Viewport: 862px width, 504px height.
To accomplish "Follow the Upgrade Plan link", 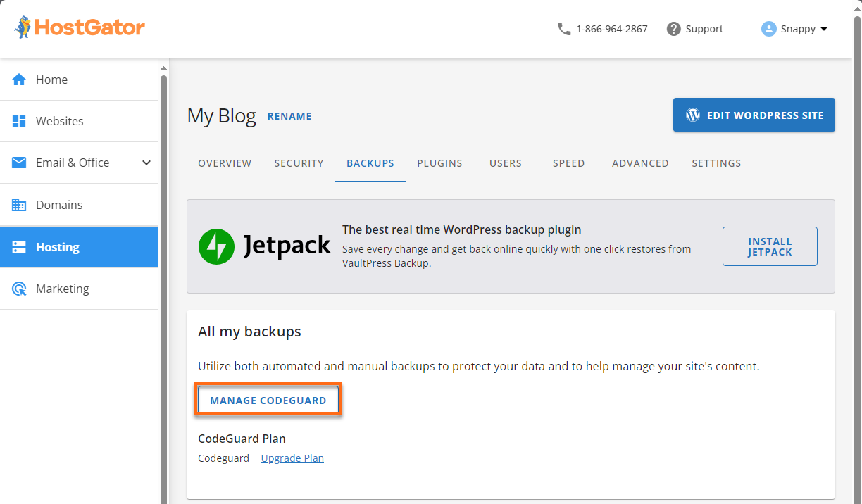I will (292, 458).
